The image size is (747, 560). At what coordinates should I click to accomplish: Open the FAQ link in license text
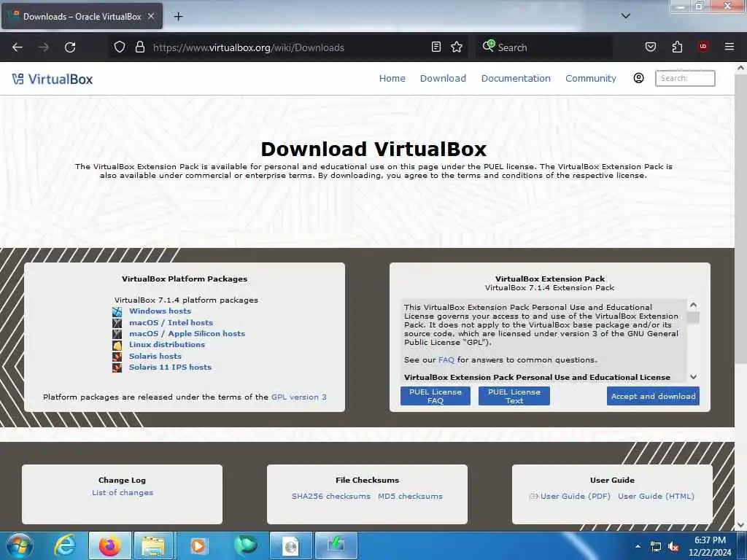click(x=446, y=359)
